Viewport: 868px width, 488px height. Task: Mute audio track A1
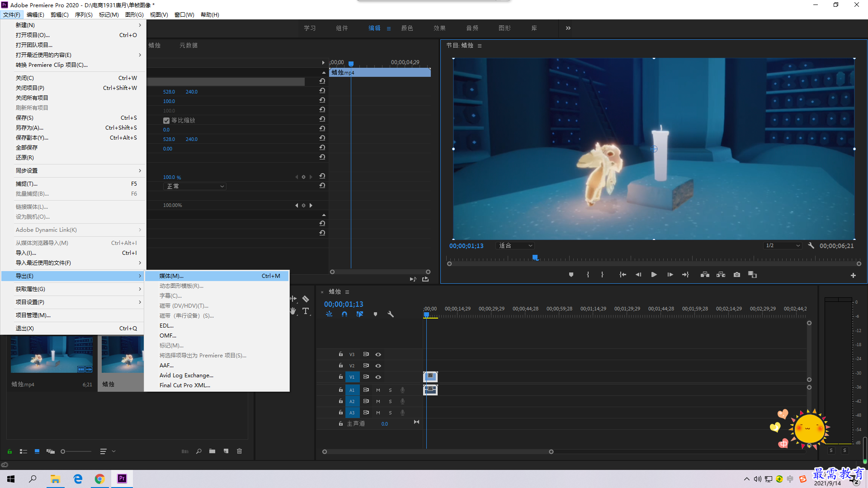point(378,389)
